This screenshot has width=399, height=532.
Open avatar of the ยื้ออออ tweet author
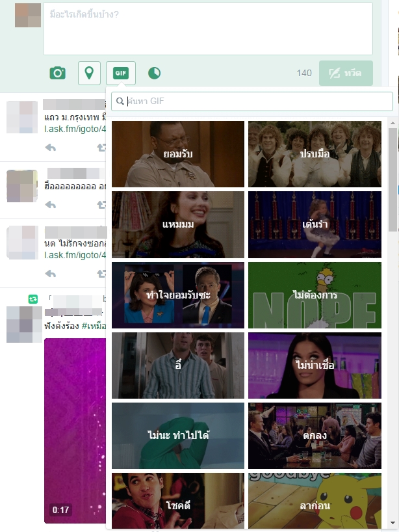[x=22, y=186]
